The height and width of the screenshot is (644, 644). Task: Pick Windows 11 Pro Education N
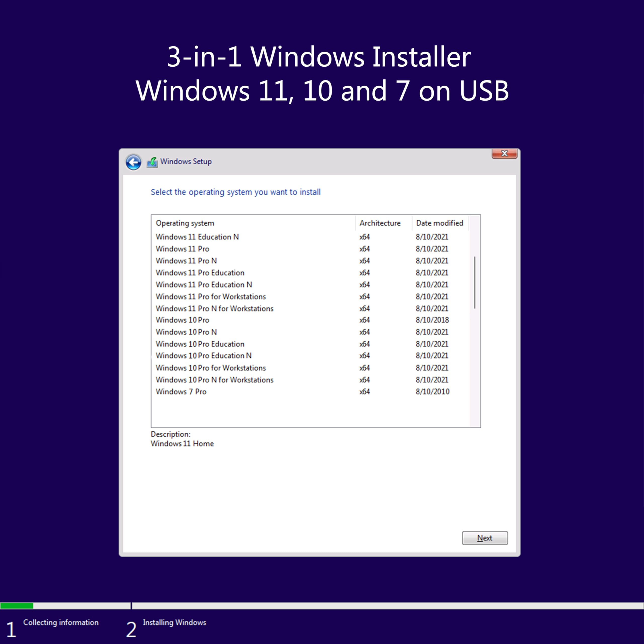[x=204, y=285]
